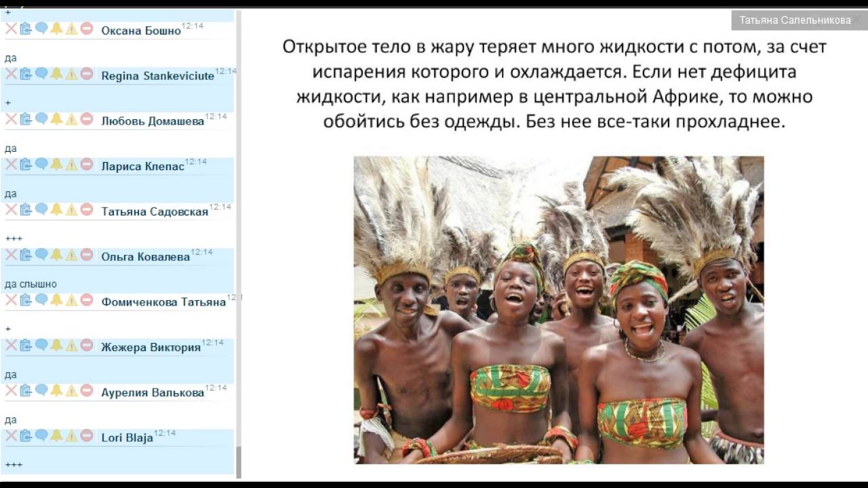Screen dimensions: 868x488
Task: Click the slide photo of dancers
Action: [559, 310]
